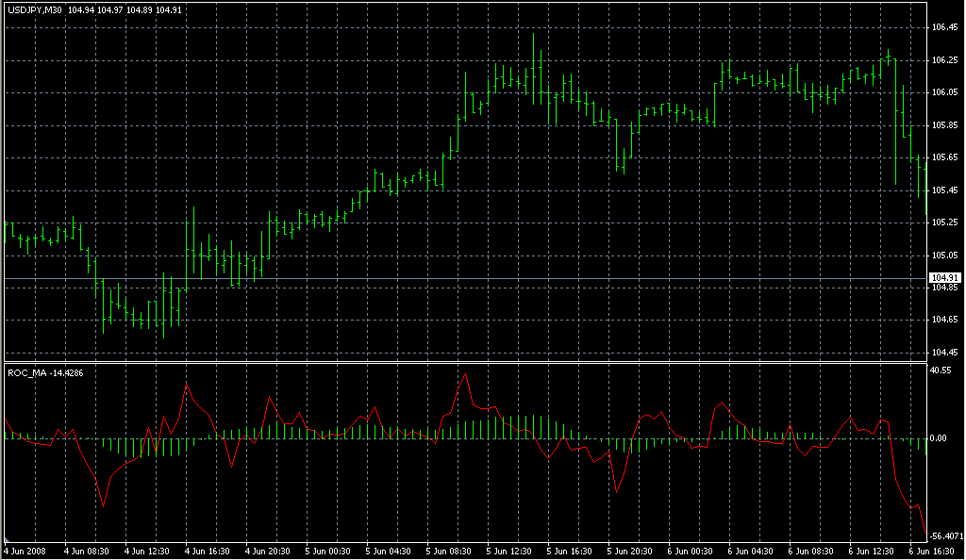Click the USDJPY,M30 chart title label
The width and height of the screenshot is (966, 560).
35,10
